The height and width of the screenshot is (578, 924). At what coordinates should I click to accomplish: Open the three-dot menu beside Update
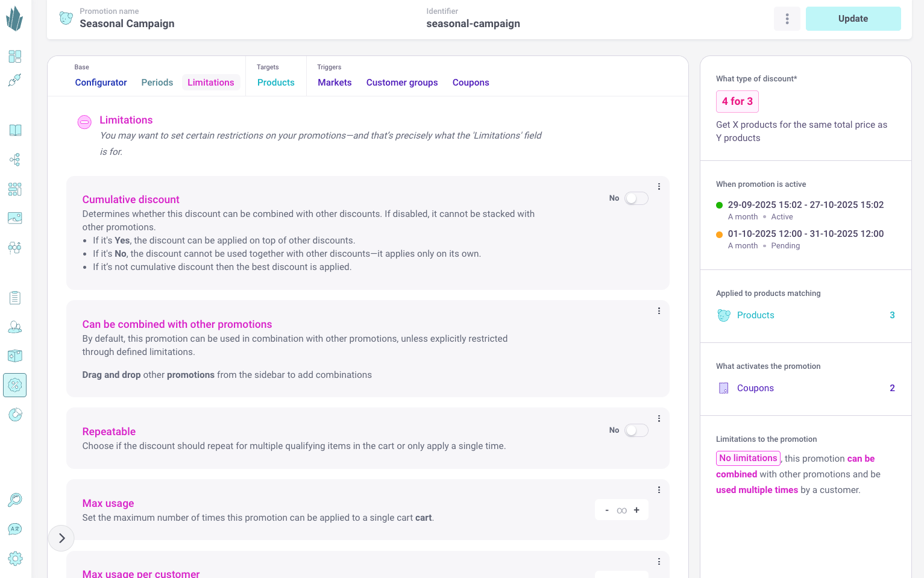pos(787,19)
